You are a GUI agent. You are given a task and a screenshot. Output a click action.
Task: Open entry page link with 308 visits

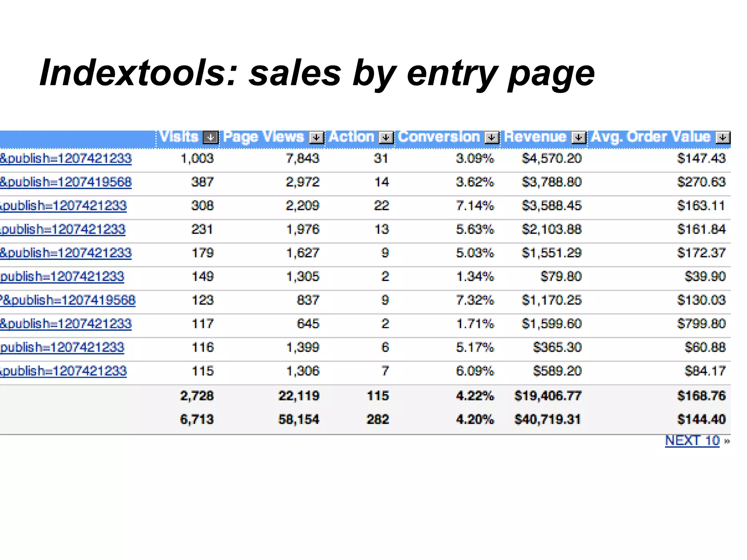(63, 206)
